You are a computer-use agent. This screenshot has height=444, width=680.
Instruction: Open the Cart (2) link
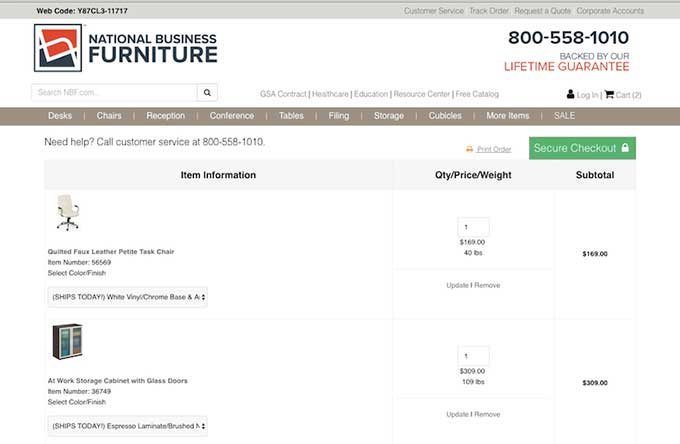point(628,95)
